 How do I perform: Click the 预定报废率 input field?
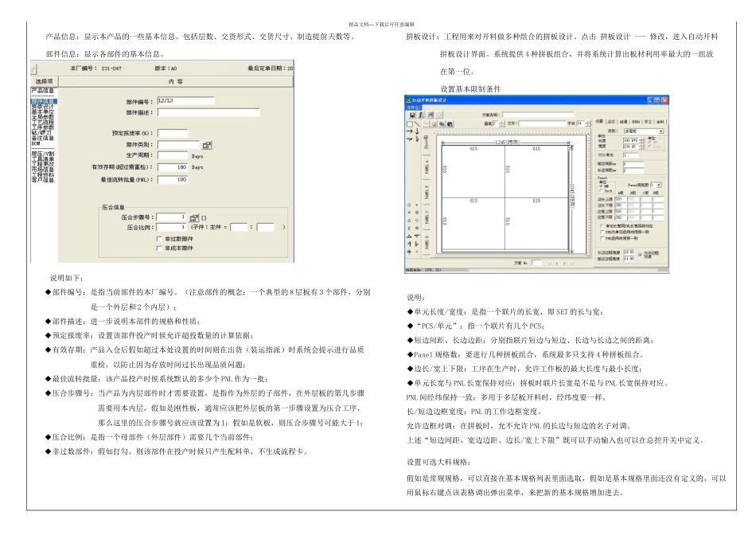coord(173,133)
